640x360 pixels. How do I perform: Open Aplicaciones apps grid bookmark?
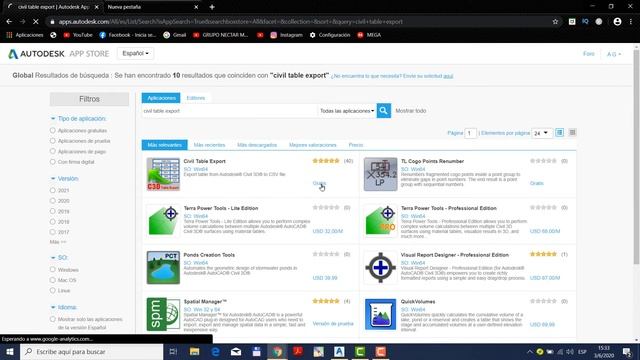tap(25, 35)
